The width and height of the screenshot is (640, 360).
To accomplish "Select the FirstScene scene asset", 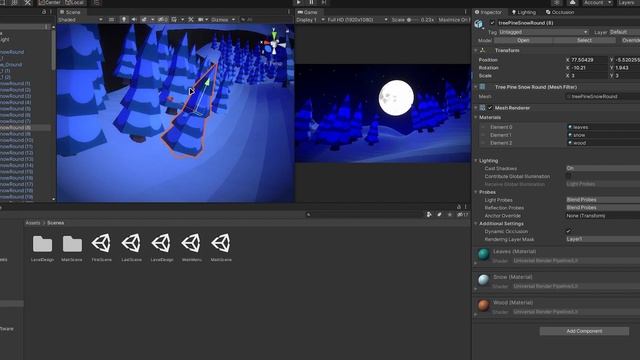I will tap(101, 248).
